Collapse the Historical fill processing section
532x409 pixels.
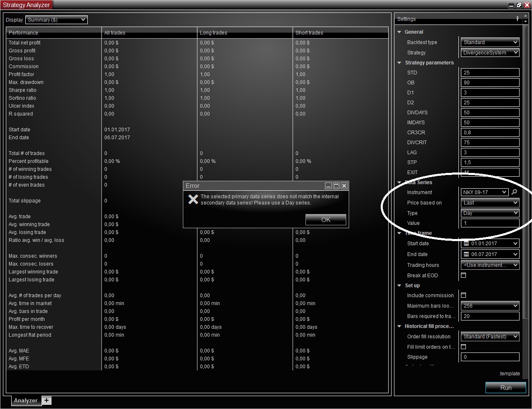399,326
